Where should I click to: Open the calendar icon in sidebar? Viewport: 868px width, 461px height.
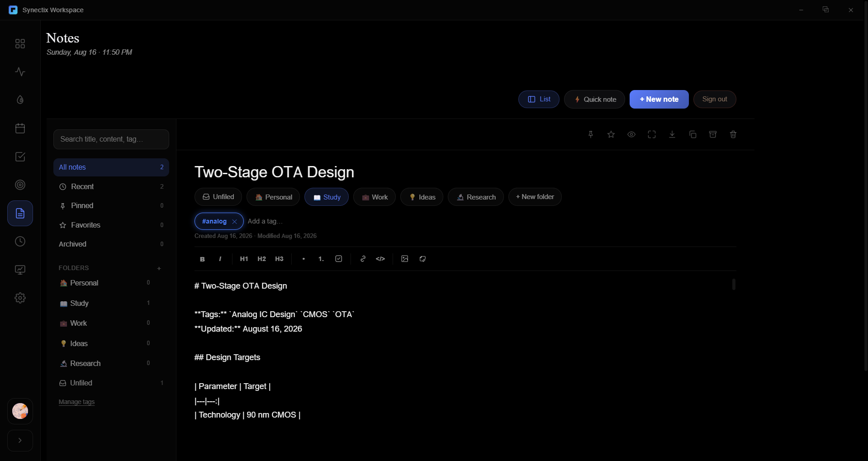point(20,128)
